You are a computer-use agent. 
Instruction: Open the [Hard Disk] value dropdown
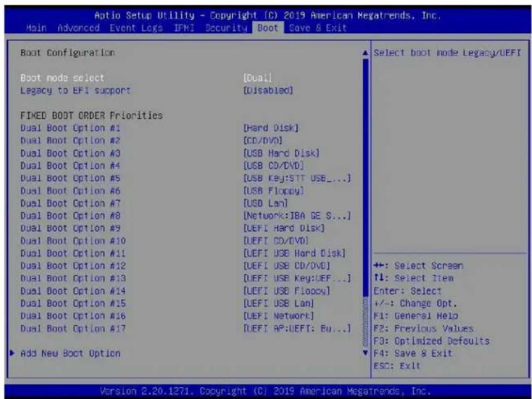pyautogui.click(x=271, y=128)
